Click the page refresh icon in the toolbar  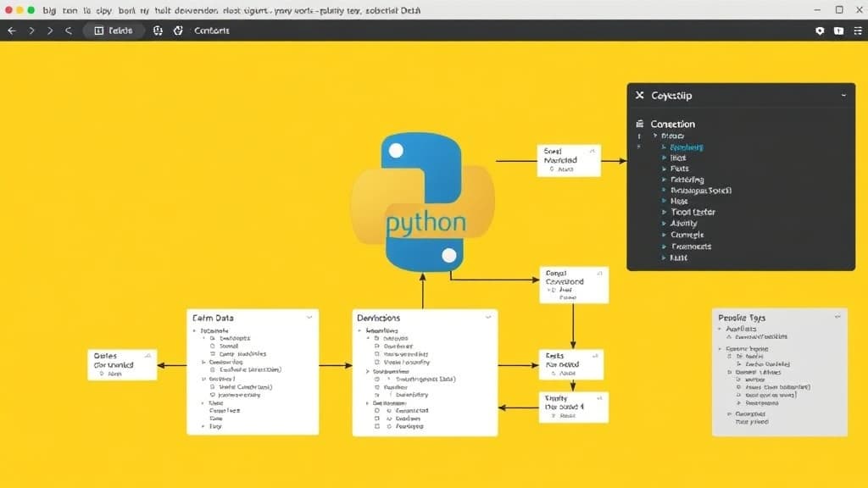179,30
